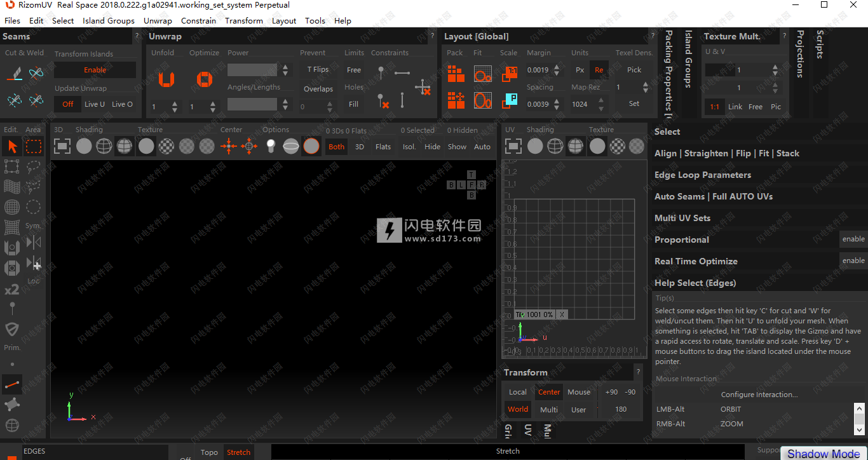Click the Map Rez stepper arrows
This screenshot has height=460, width=868.
(x=601, y=104)
